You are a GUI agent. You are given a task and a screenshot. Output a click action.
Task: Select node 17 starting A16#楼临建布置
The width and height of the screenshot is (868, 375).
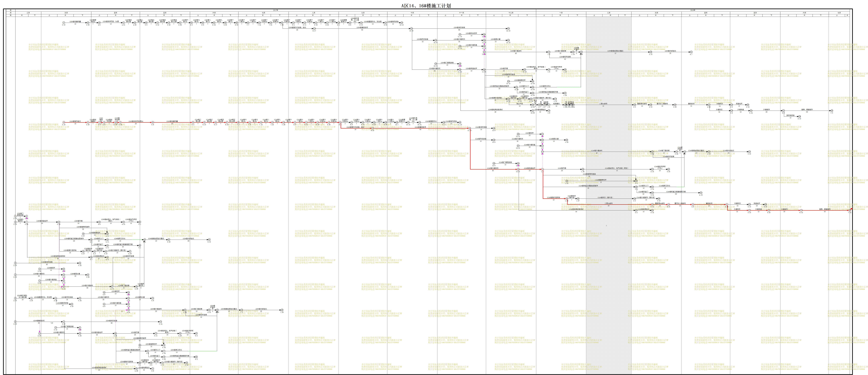pos(63,23)
